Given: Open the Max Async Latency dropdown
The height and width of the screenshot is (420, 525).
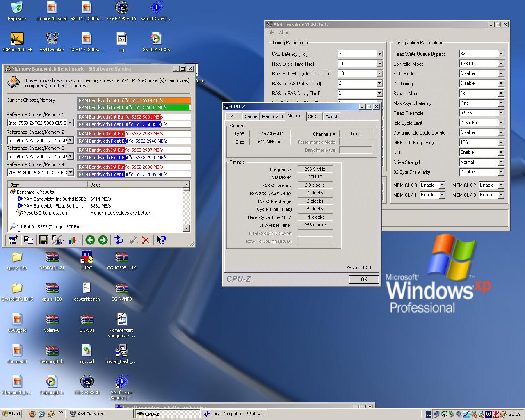Looking at the screenshot, I should coord(501,103).
